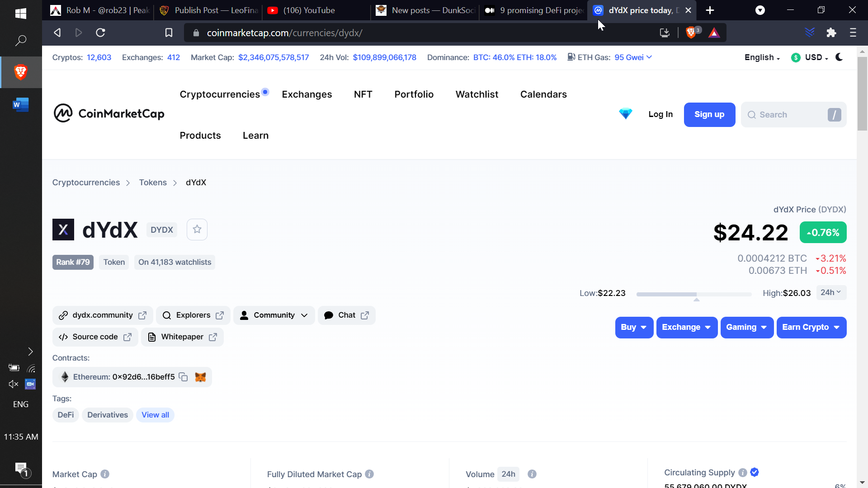The height and width of the screenshot is (488, 868).
Task: Open the Exchanges nav menu
Action: (307, 94)
